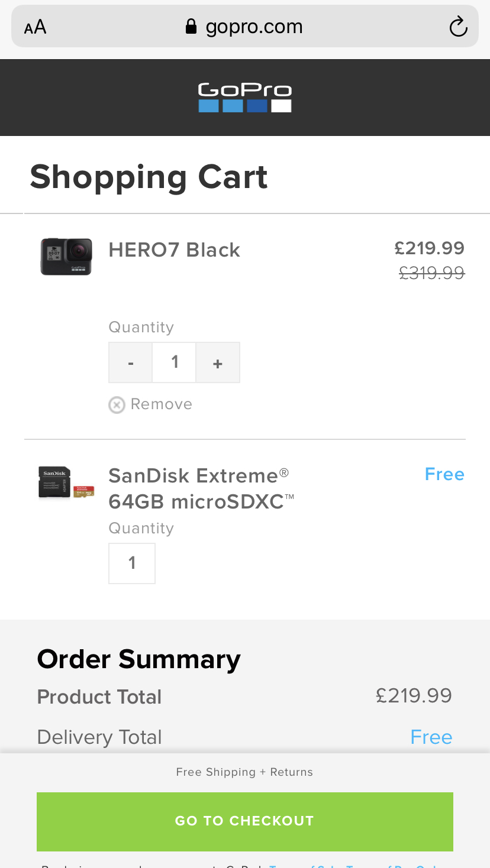Click the struck-through £319.99 original price
490x868 pixels.
(432, 273)
